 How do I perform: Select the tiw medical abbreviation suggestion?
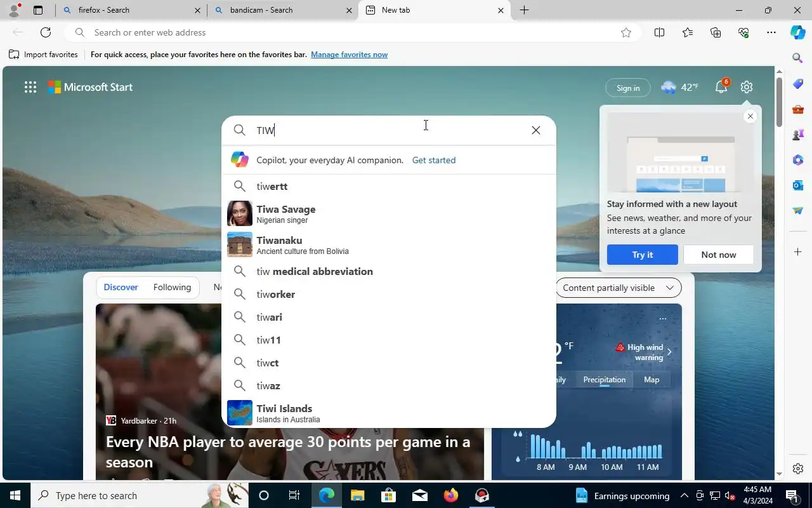coord(389,271)
